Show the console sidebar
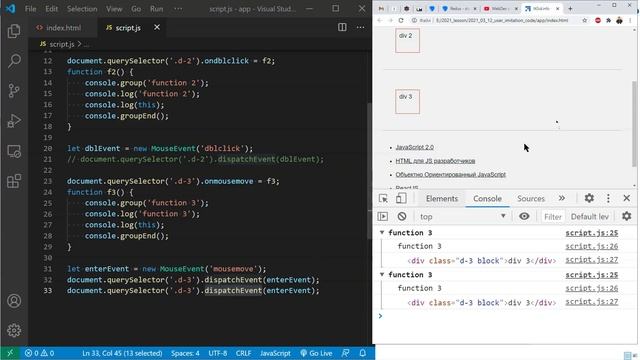The image size is (640, 360). click(x=383, y=216)
